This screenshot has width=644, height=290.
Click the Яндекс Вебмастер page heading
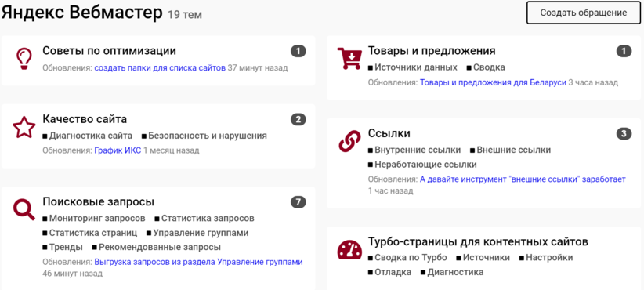[81, 13]
